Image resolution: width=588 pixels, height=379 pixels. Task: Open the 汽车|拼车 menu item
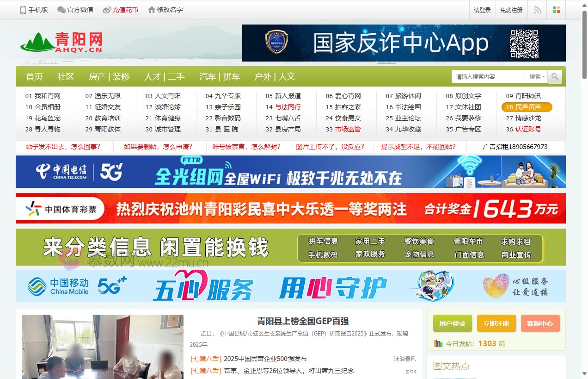coord(219,76)
